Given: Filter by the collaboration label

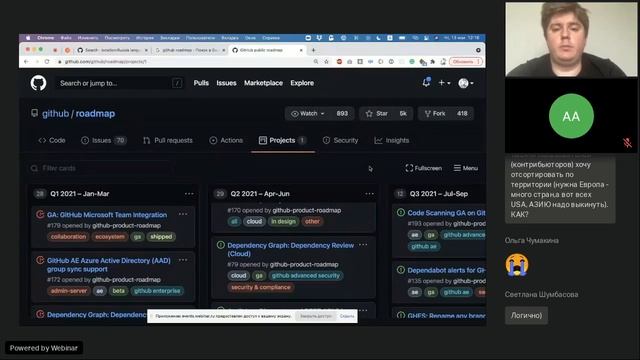Looking at the screenshot, I should [69, 237].
